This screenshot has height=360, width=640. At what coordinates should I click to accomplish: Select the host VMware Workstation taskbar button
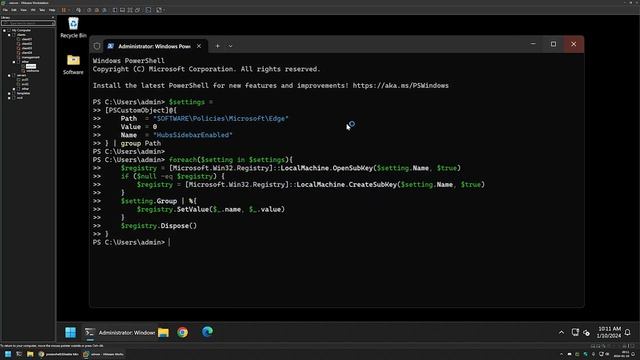pyautogui.click(x=103, y=354)
